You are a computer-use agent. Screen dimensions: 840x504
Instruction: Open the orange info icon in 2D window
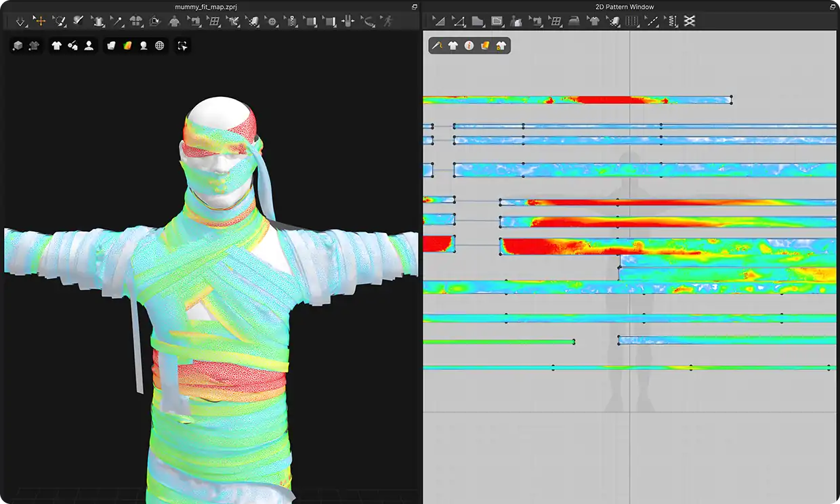[x=469, y=46]
